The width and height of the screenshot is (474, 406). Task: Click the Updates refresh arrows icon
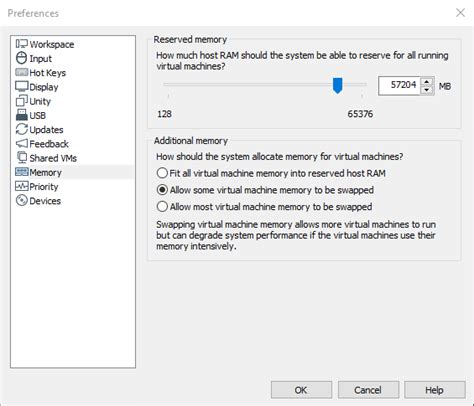[x=22, y=129]
